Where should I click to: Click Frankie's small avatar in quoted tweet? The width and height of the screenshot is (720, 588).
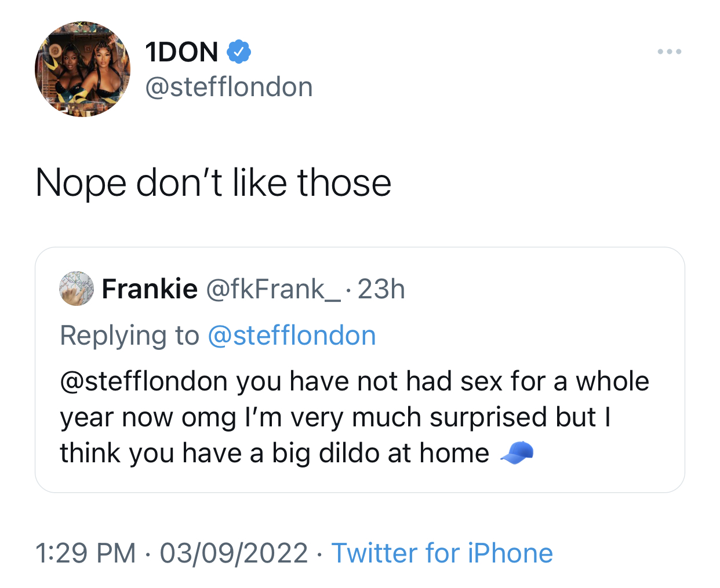click(77, 288)
